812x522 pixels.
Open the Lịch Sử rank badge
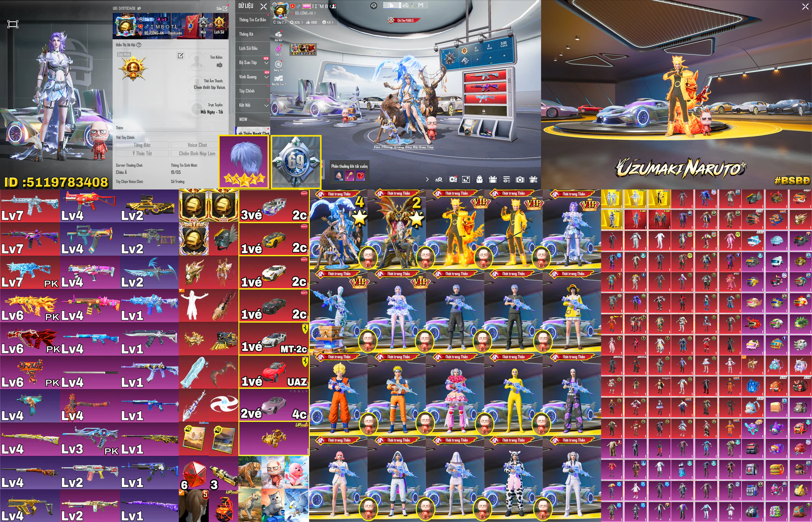click(x=219, y=25)
